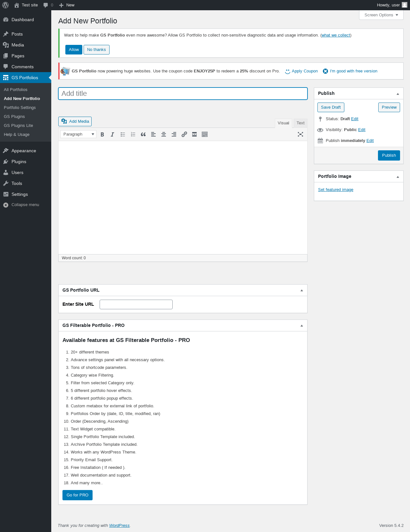Screen dimensions: 410x532
Task: Open Settings menu in sidebar
Action: tap(26, 194)
